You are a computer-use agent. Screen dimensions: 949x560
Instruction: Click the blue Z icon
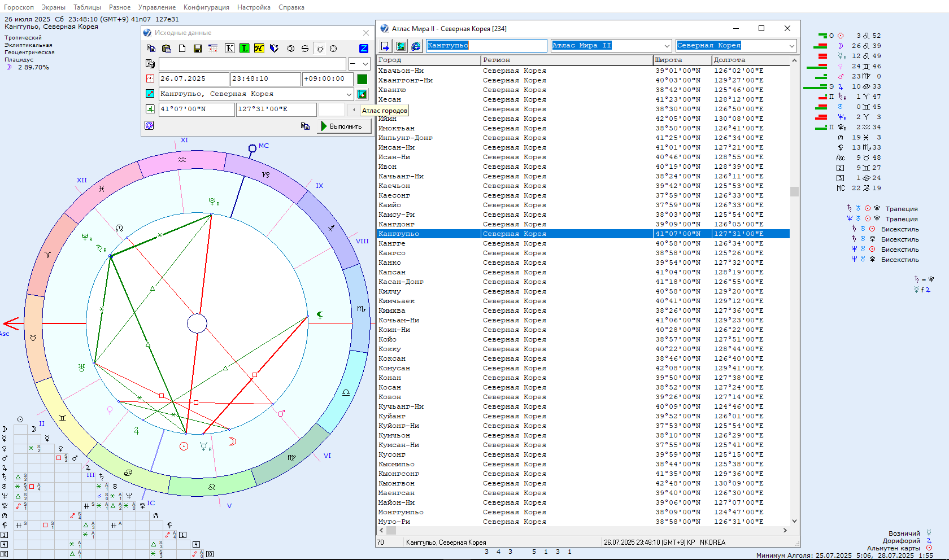coord(364,49)
